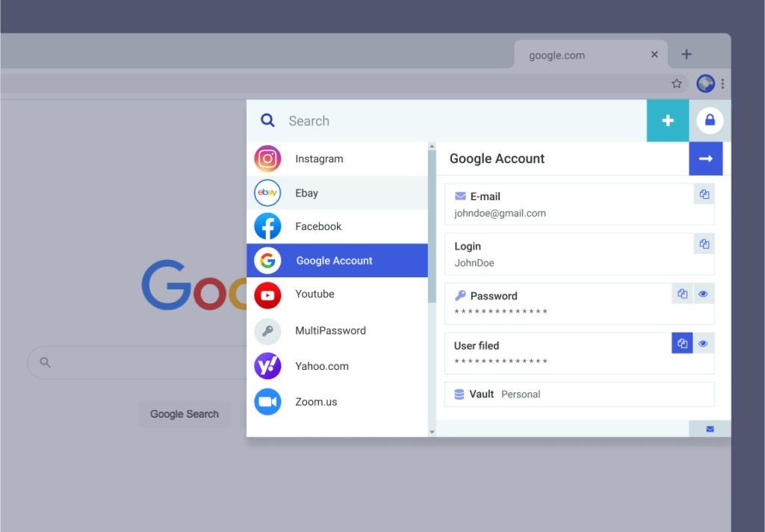Lock the MultiPassword vault
This screenshot has width=765, height=532.
pyautogui.click(x=709, y=120)
